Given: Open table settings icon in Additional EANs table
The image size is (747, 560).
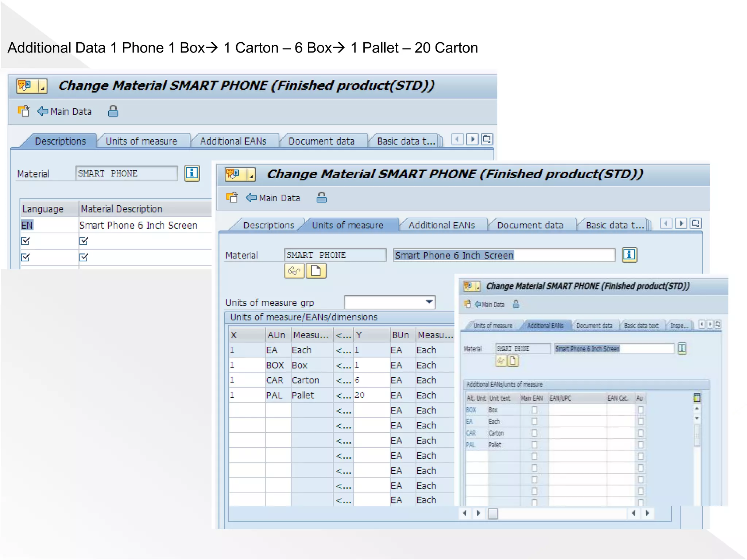Looking at the screenshot, I should [x=697, y=398].
